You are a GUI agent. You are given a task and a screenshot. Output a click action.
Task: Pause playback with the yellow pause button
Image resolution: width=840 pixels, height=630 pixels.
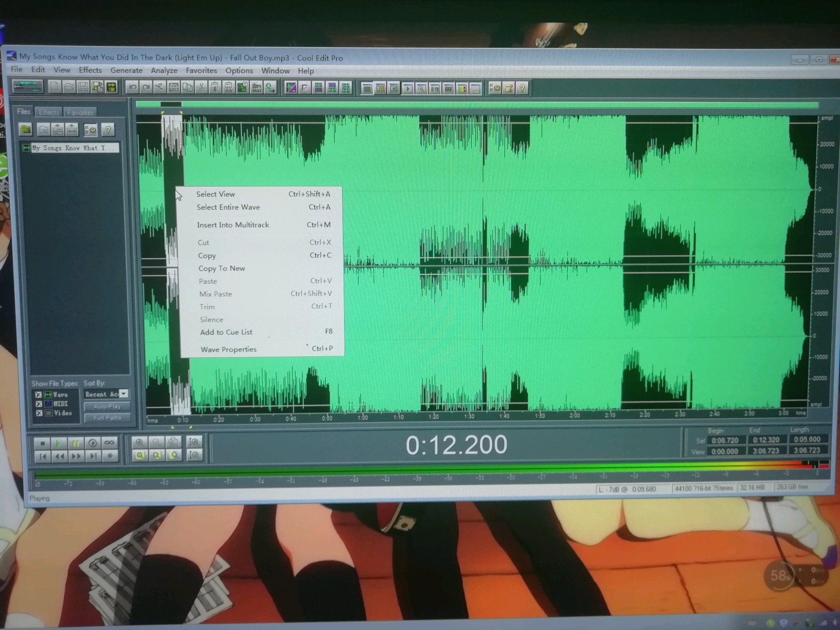(x=76, y=443)
